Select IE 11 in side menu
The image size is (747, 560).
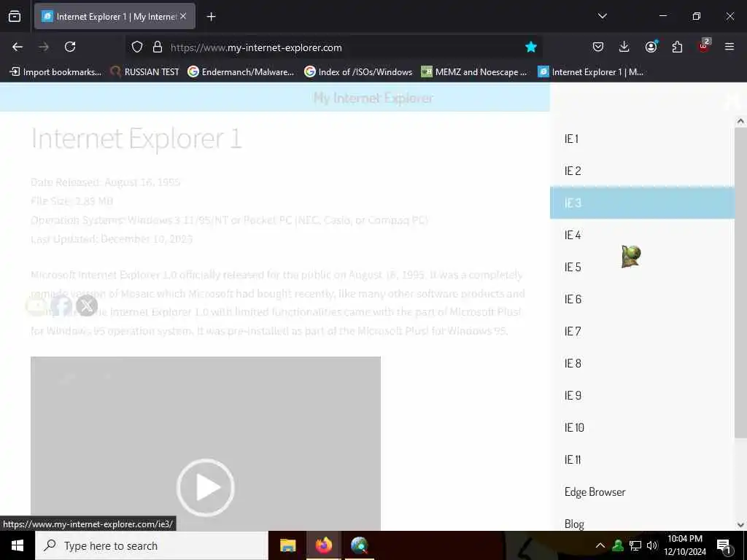point(642,459)
